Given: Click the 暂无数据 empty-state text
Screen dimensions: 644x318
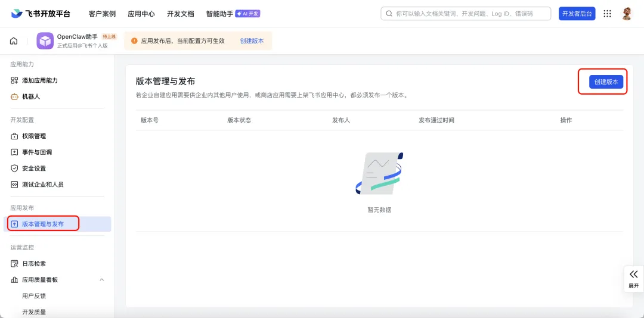Looking at the screenshot, I should pos(379,210).
